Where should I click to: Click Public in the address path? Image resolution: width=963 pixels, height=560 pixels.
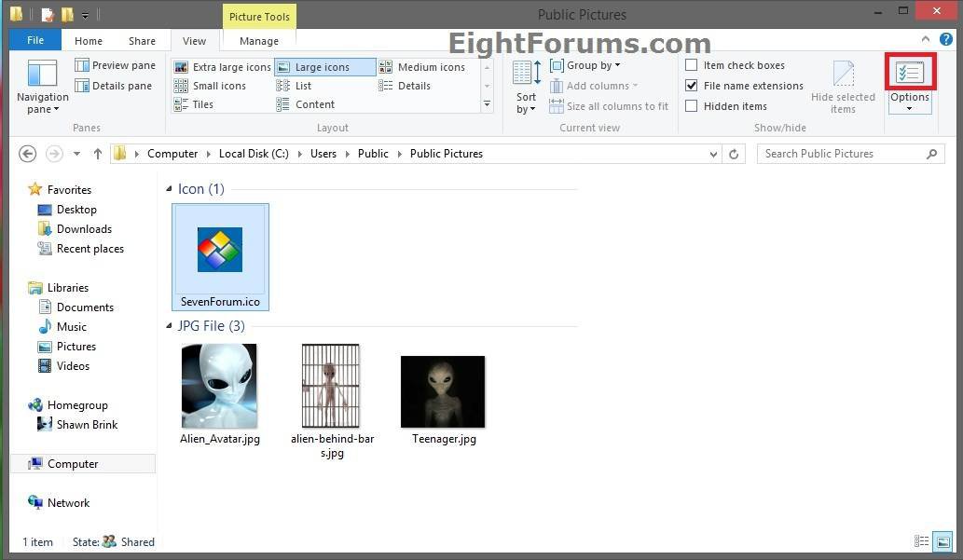tap(373, 154)
